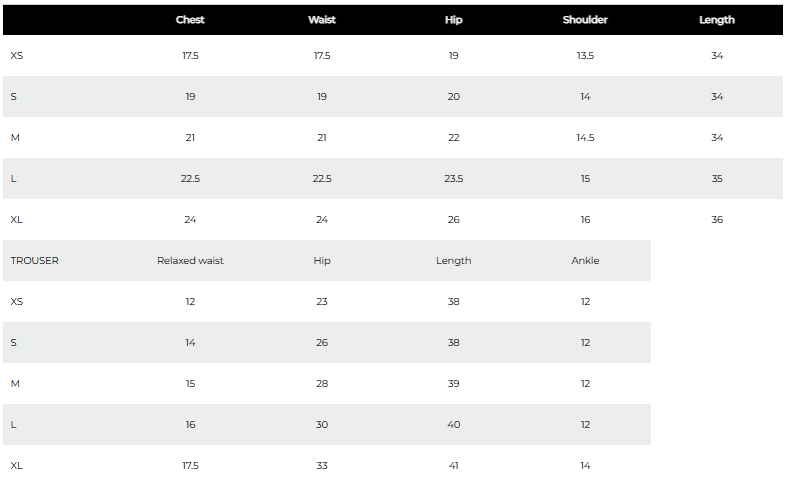The height and width of the screenshot is (482, 788).
Task: Click trouser length value 40 for L
Action: 453,425
